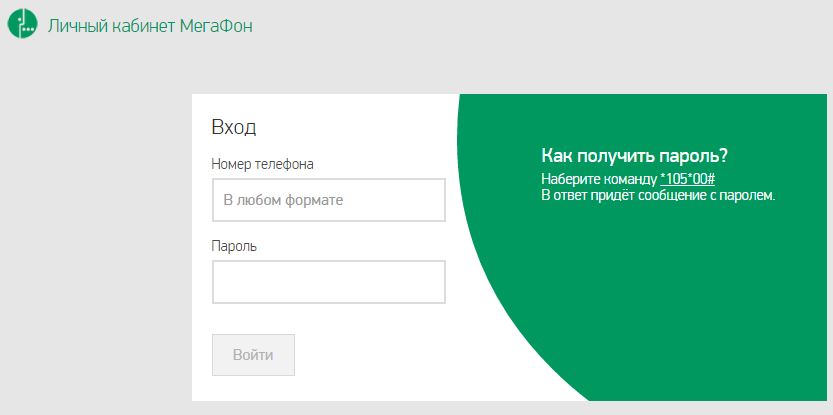The height and width of the screenshot is (415, 833).
Task: Click the blank white area right of 'Войти'
Action: tap(380, 355)
